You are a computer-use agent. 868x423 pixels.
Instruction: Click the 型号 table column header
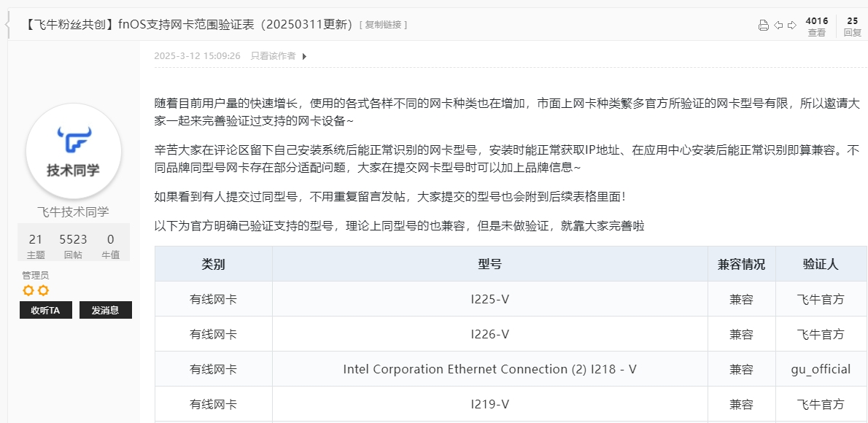(490, 264)
